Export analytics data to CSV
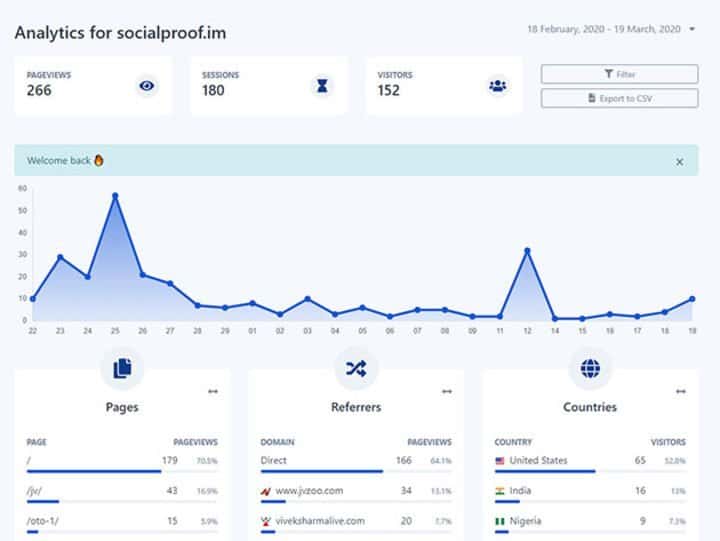720x541 pixels. [x=619, y=98]
